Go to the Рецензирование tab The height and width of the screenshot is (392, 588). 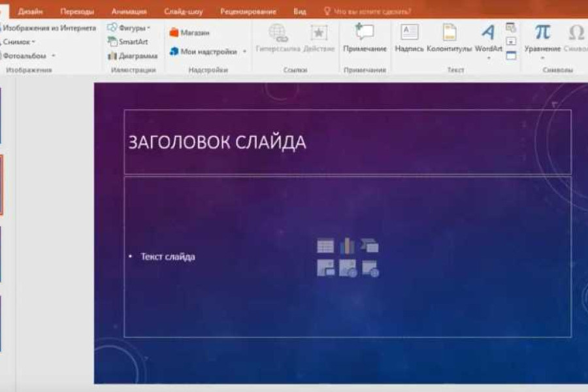point(248,12)
